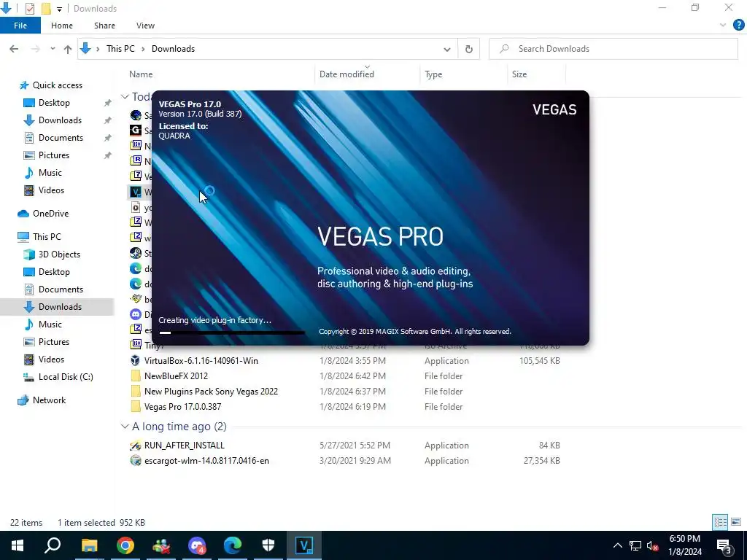Sort files by the Type column
The height and width of the screenshot is (560, 747).
point(433,74)
